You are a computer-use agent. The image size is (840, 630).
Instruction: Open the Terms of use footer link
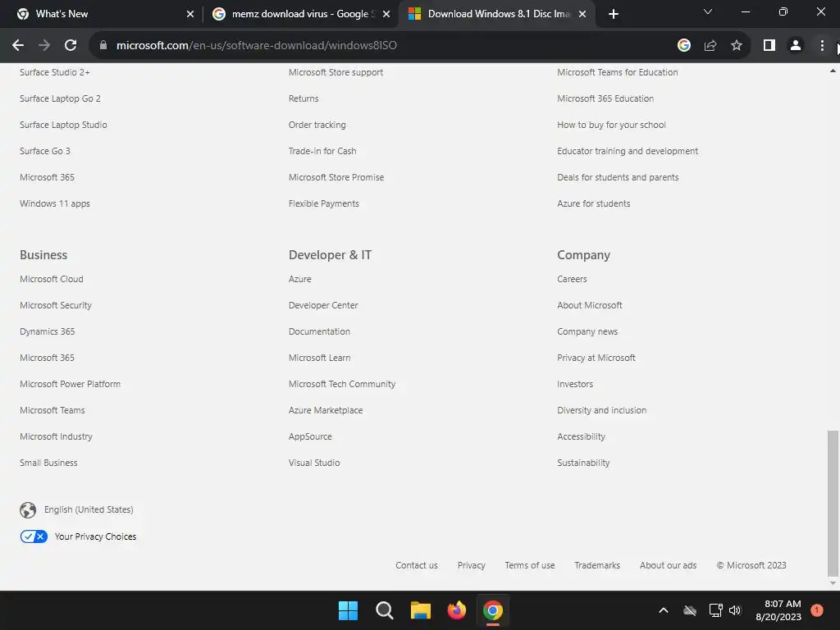click(530, 565)
